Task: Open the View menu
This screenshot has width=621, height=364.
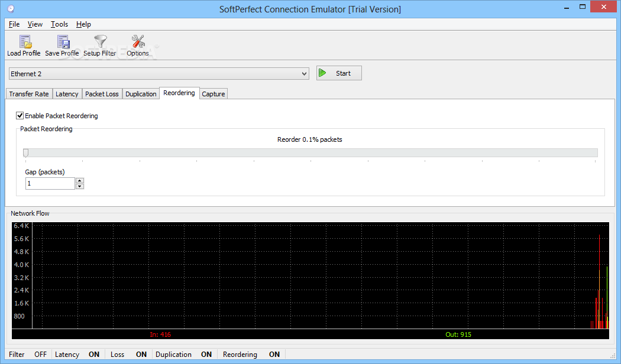Action: click(x=35, y=24)
